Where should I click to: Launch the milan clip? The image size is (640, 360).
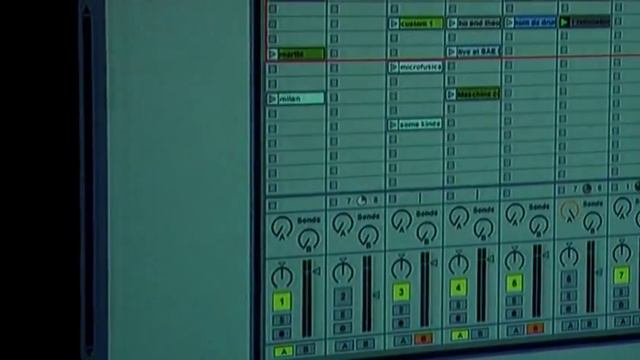[273, 98]
